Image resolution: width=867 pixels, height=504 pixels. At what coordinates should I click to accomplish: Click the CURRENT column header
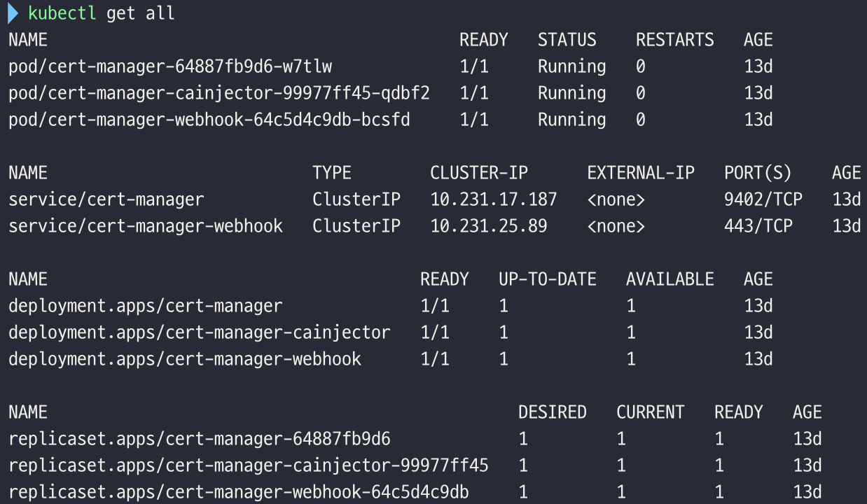tap(650, 412)
